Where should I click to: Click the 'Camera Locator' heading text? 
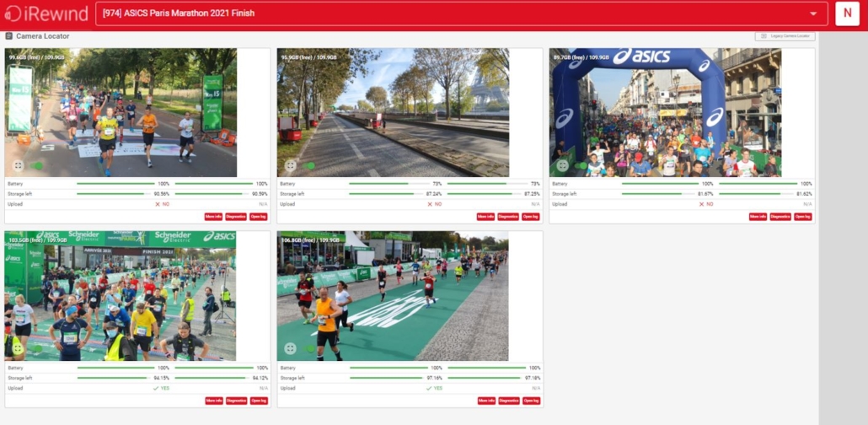(43, 36)
